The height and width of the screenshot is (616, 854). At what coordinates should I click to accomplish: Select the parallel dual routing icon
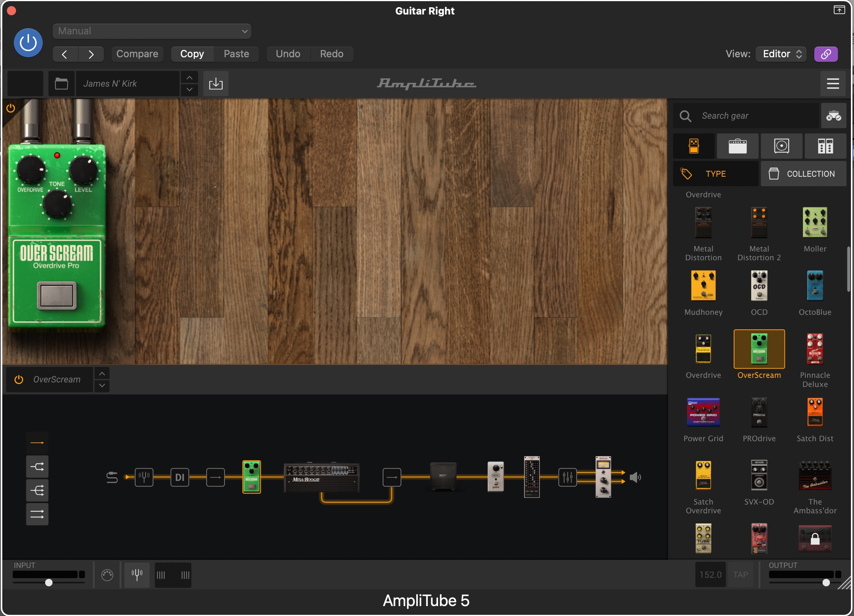click(x=37, y=514)
